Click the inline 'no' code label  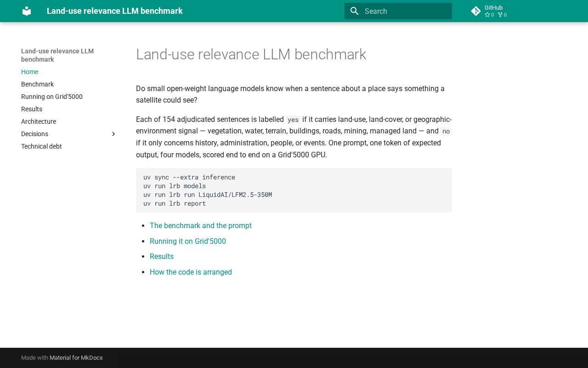point(446,131)
